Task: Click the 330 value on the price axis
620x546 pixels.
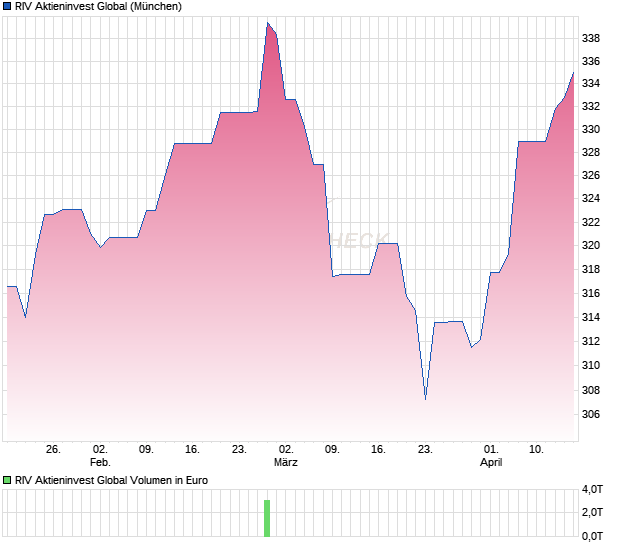Action: (590, 130)
